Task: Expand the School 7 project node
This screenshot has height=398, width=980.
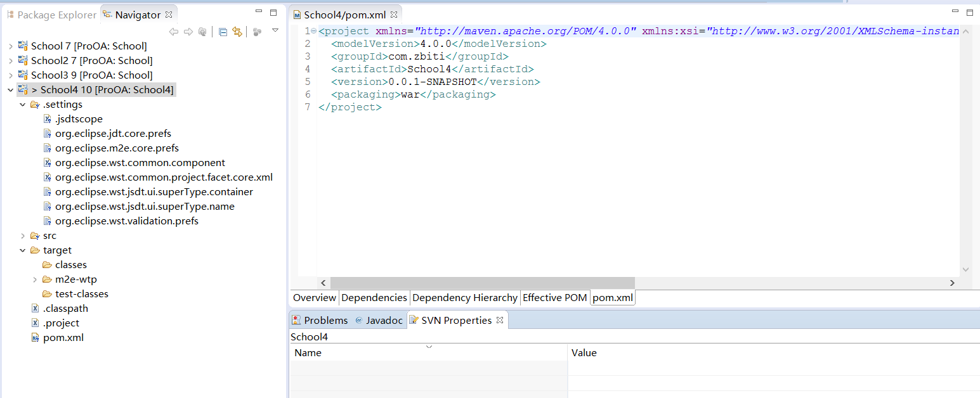Action: [x=10, y=46]
